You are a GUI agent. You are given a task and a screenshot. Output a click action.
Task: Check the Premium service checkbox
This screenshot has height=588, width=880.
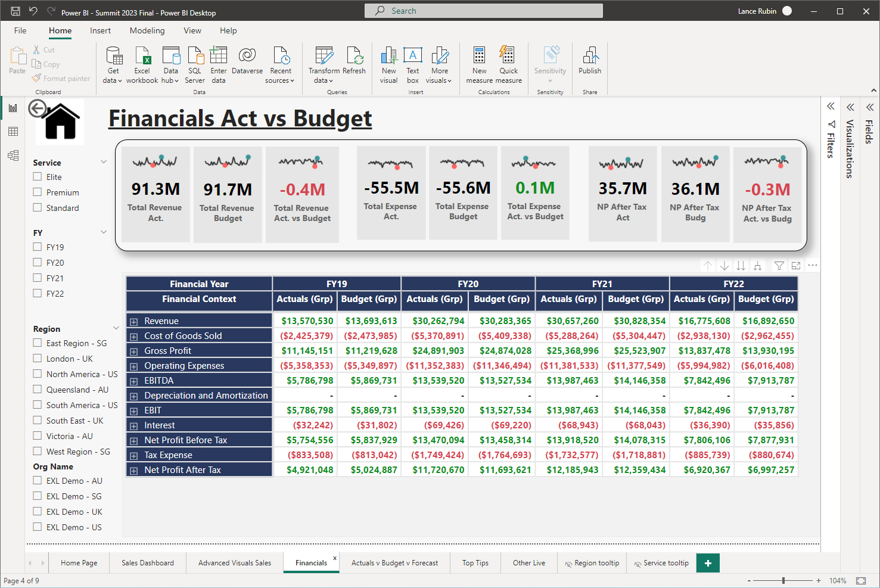coord(38,192)
